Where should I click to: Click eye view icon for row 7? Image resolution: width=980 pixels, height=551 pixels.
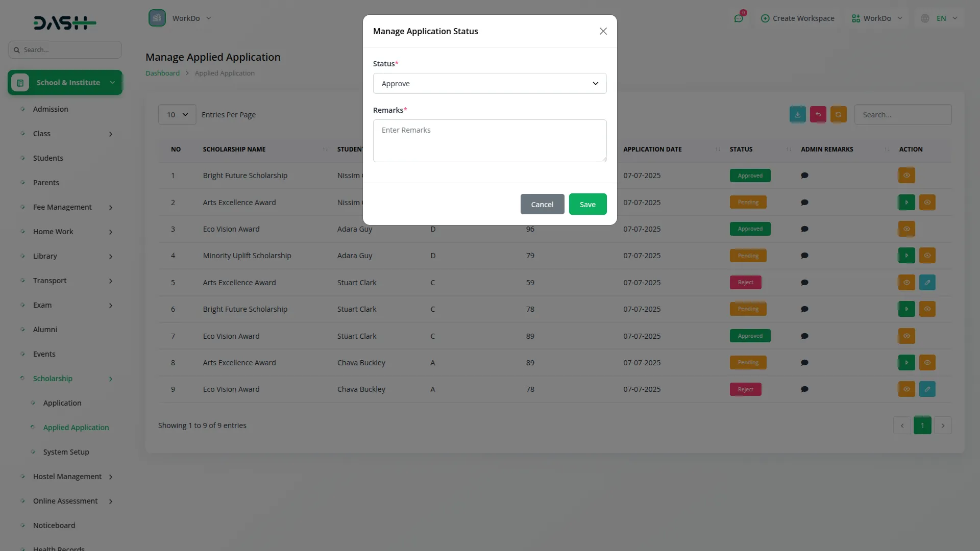[x=906, y=336]
